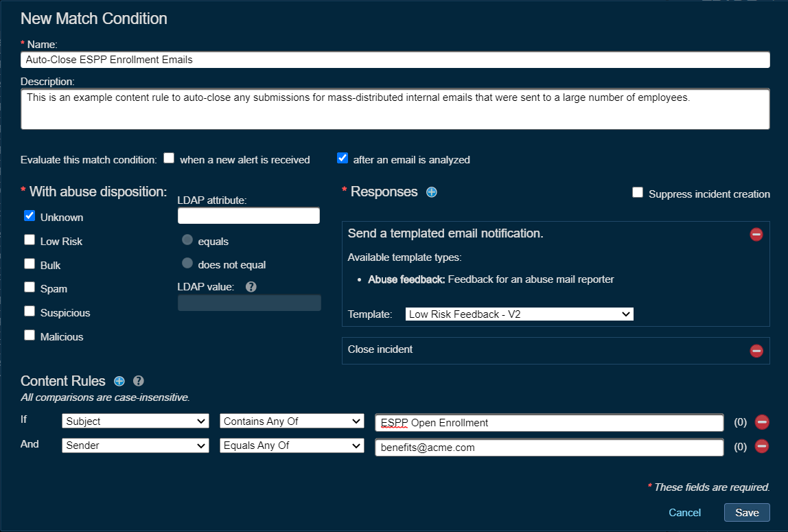Add a new content rule
Screen dimensions: 788x532
click(x=119, y=381)
